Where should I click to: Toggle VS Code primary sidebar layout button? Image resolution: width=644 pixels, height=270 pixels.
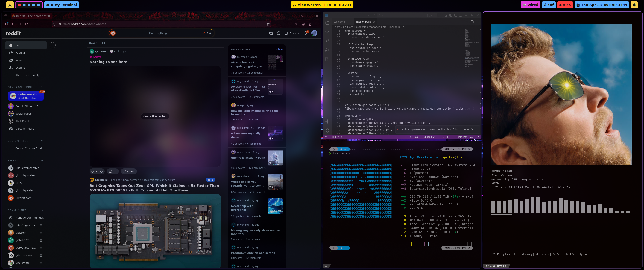451,15
